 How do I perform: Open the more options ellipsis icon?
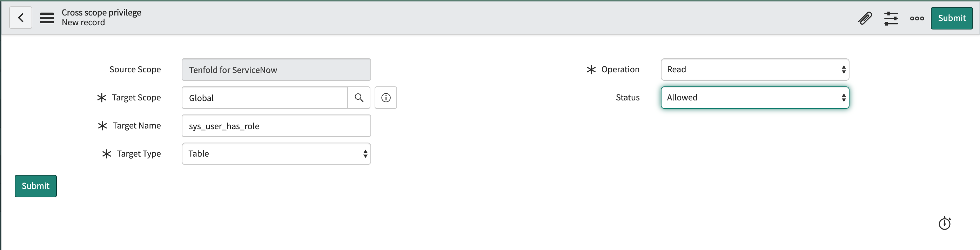[917, 18]
